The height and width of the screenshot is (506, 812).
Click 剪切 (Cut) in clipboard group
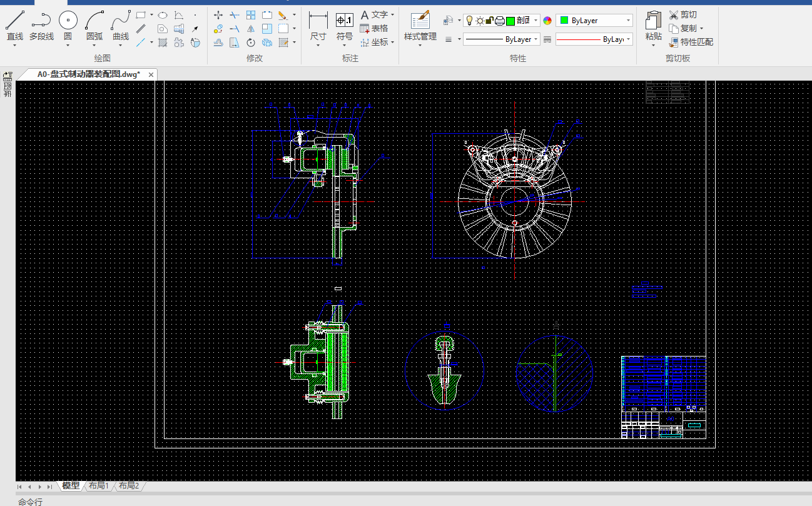click(683, 15)
